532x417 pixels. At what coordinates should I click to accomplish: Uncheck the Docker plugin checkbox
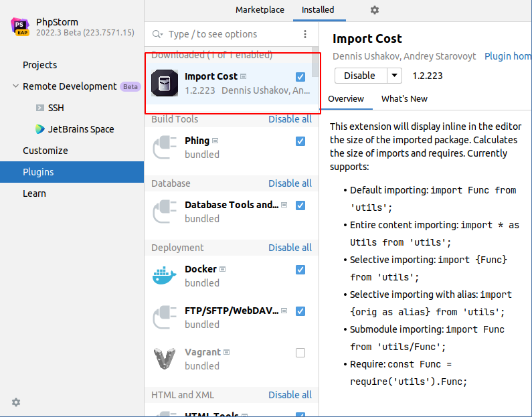(x=300, y=270)
